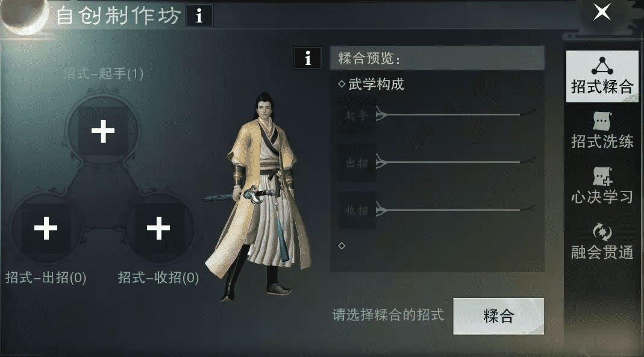Image resolution: width=644 pixels, height=357 pixels.
Task: Open the 融会贯通 tab
Action: tap(602, 241)
